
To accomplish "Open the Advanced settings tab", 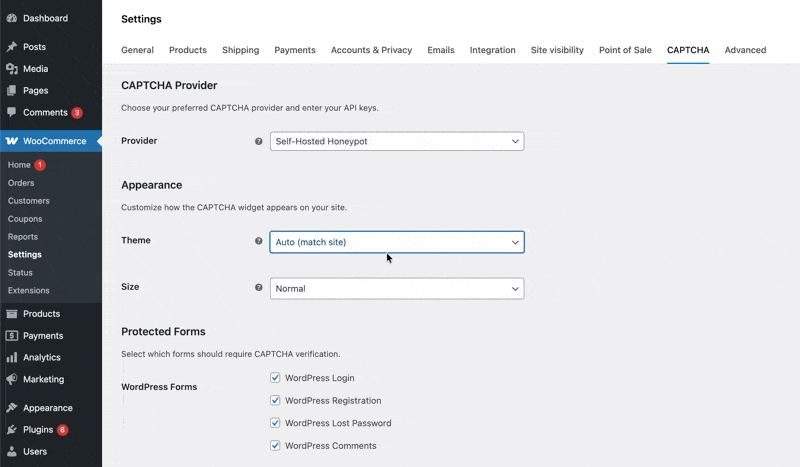I will pyautogui.click(x=745, y=50).
